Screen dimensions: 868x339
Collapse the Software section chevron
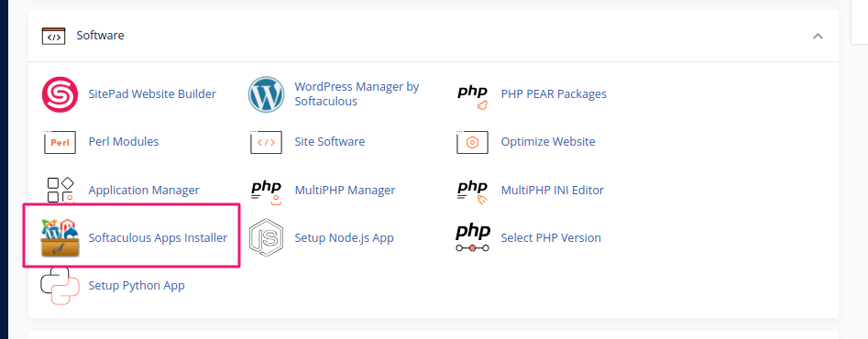coord(818,36)
